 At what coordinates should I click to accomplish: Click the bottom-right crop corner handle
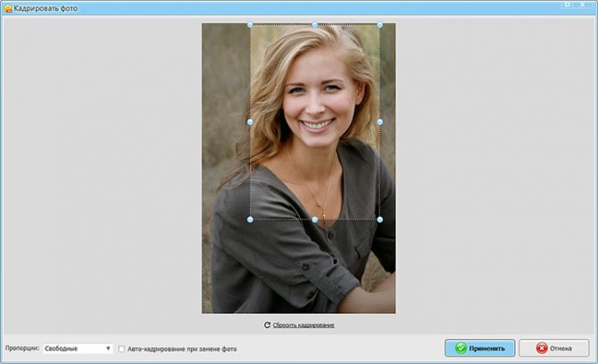tap(379, 219)
